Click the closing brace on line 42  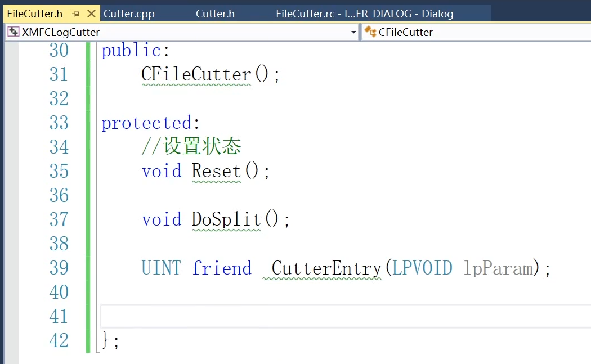coord(105,340)
